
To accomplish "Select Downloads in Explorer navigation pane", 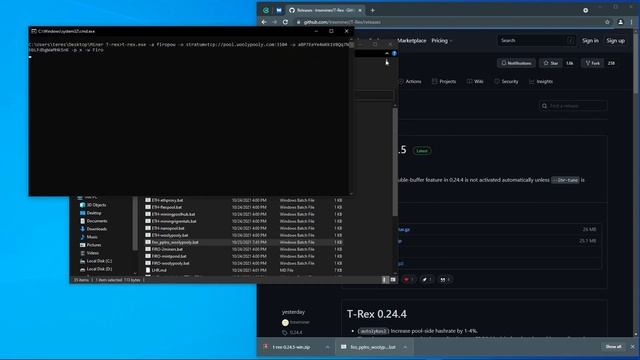I will click(x=93, y=229).
